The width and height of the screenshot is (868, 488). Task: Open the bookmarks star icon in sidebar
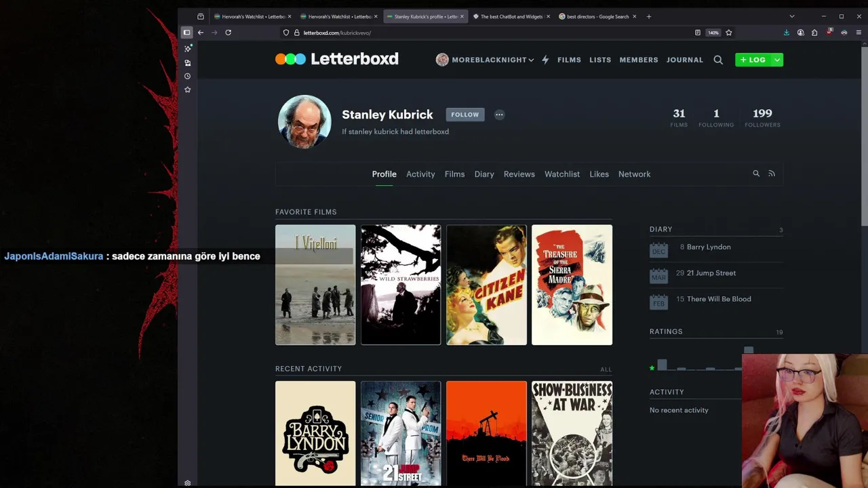pos(188,89)
